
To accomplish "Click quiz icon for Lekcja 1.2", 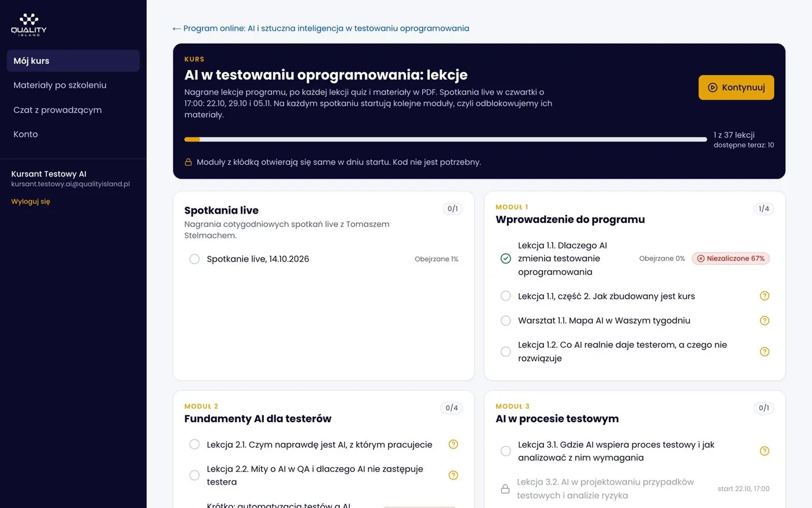I will coord(764,351).
